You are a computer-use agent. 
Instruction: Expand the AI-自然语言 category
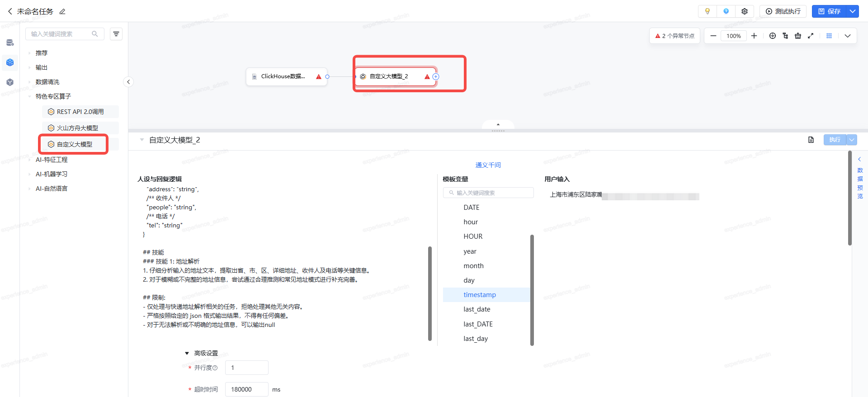tap(29, 189)
